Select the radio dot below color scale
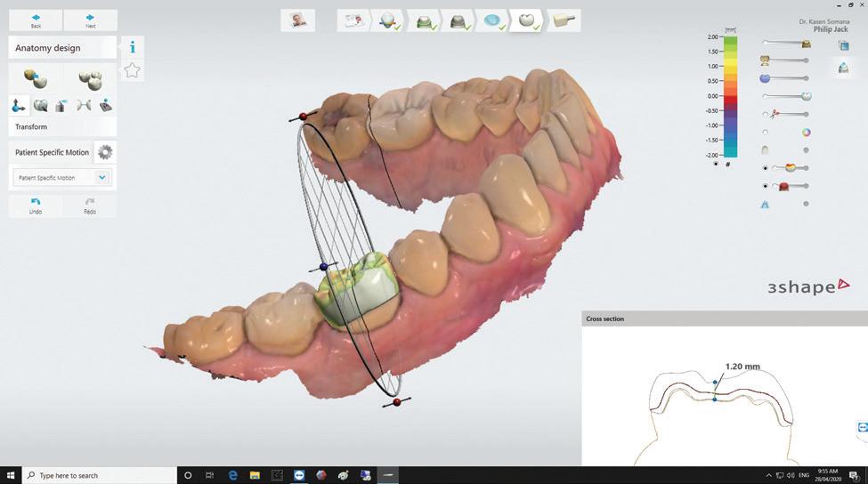The image size is (868, 484). [716, 164]
